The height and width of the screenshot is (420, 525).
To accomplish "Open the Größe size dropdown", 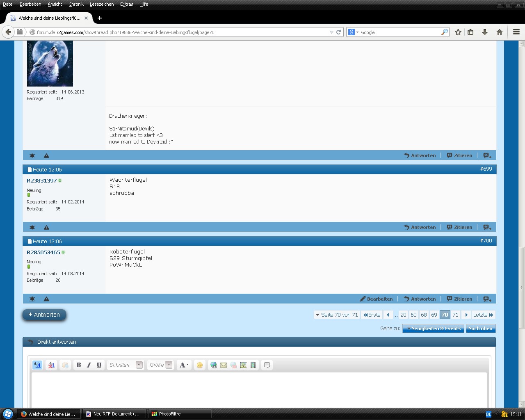I will coord(160,365).
